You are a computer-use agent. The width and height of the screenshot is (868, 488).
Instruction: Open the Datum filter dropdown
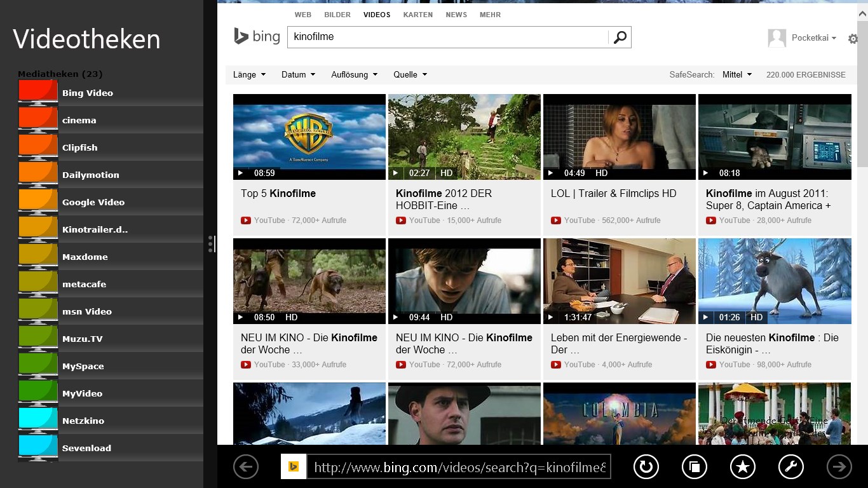pos(298,75)
